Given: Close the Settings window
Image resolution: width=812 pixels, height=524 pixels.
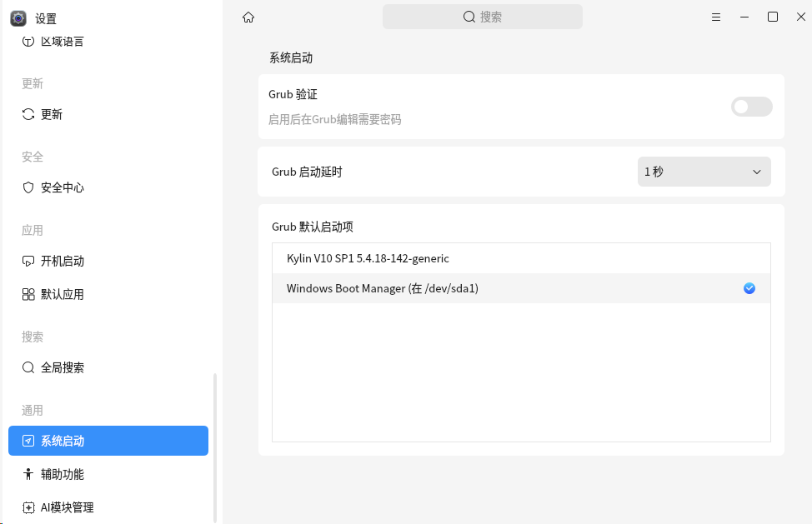Looking at the screenshot, I should tap(801, 17).
